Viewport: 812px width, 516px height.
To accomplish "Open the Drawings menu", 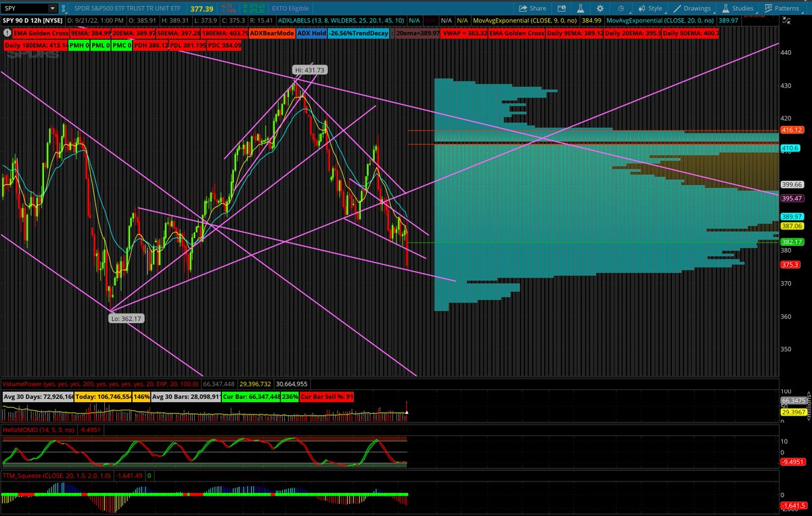I will pos(692,9).
